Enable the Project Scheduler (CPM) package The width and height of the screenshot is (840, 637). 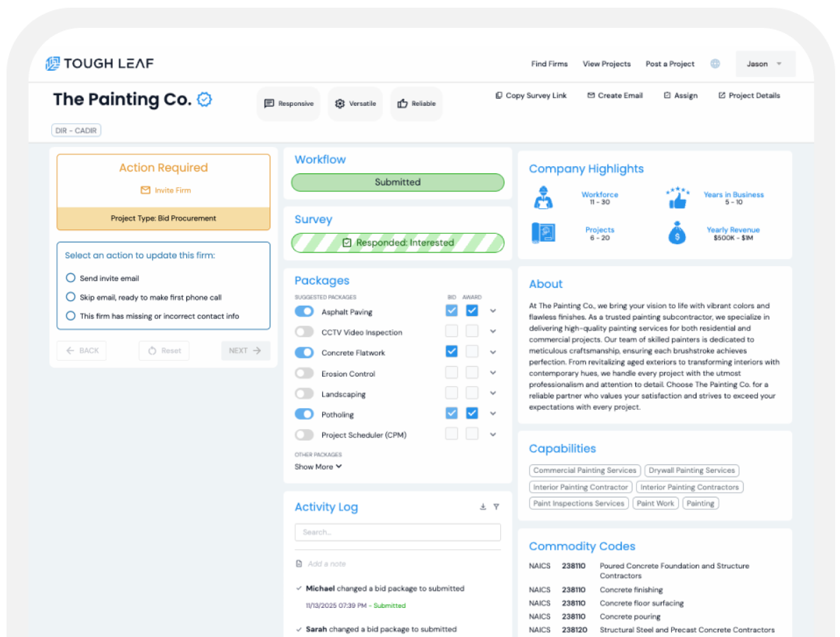(304, 435)
